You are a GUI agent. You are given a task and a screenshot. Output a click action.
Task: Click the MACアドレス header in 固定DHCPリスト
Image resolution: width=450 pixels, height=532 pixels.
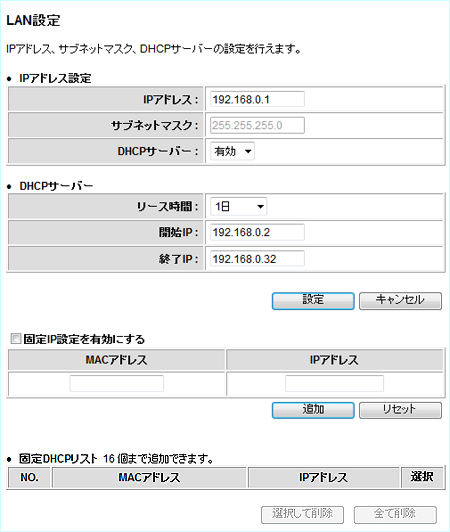[149, 477]
